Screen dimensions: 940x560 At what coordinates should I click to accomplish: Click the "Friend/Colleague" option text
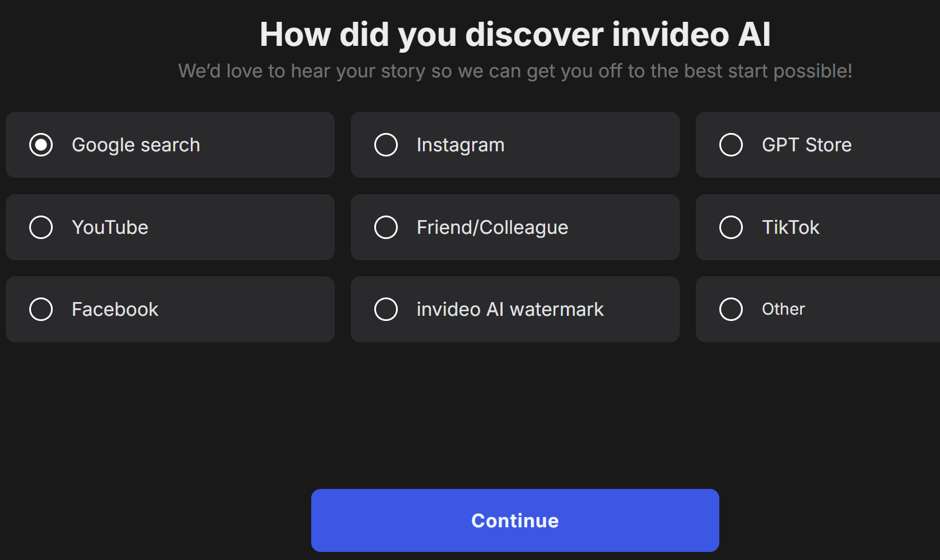point(492,228)
